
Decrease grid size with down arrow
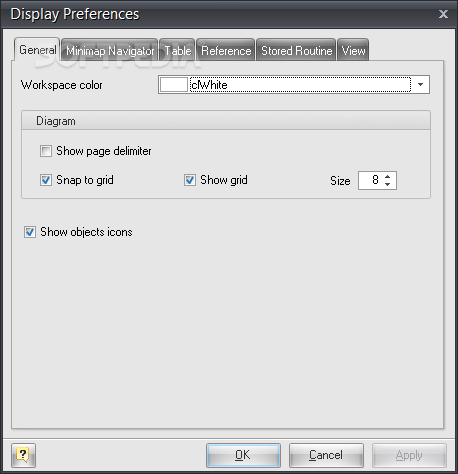[387, 184]
